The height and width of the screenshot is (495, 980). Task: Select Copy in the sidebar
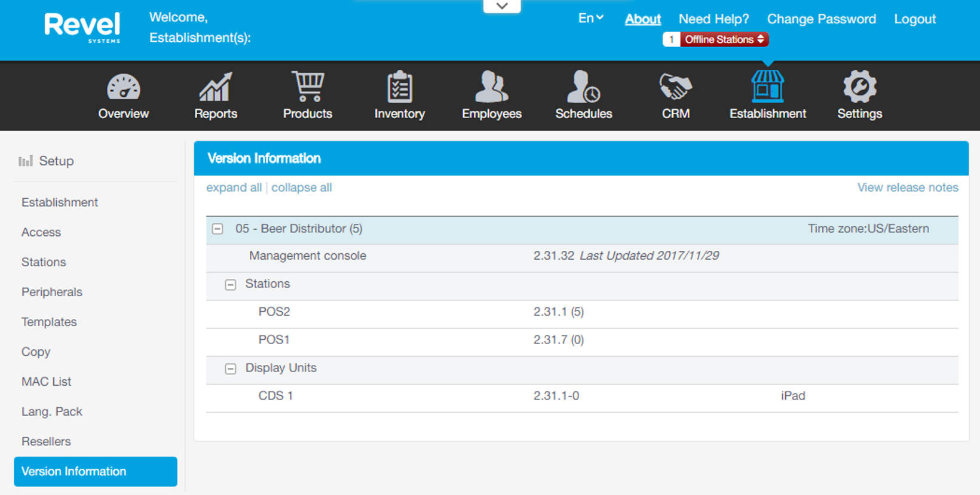tap(36, 352)
